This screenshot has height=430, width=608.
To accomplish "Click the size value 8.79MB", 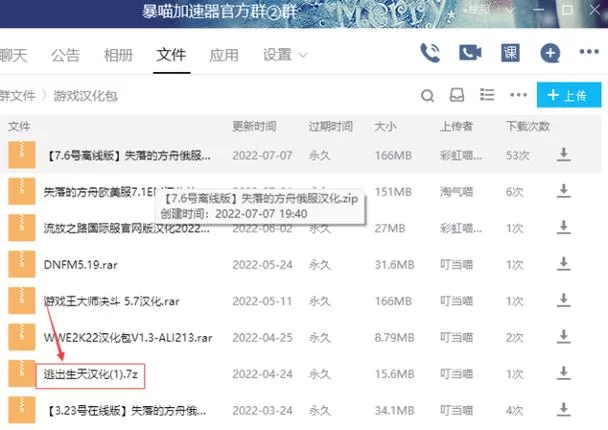I will [394, 338].
